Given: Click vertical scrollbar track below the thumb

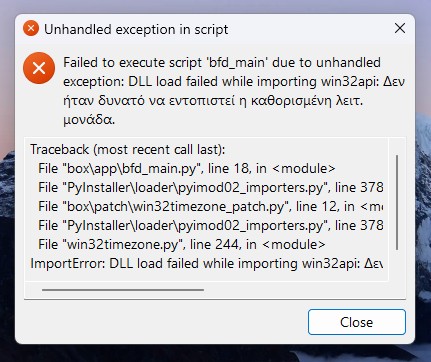Looking at the screenshot, I should 397,265.
